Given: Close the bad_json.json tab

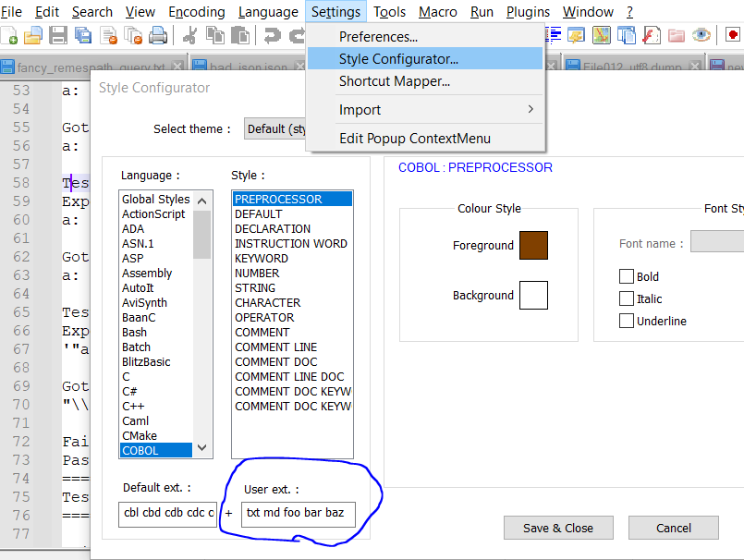Looking at the screenshot, I should tap(299, 67).
